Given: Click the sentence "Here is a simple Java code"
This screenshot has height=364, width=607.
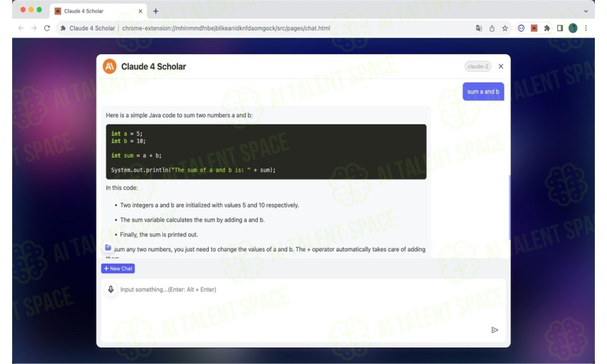Looking at the screenshot, I should pyautogui.click(x=179, y=115).
